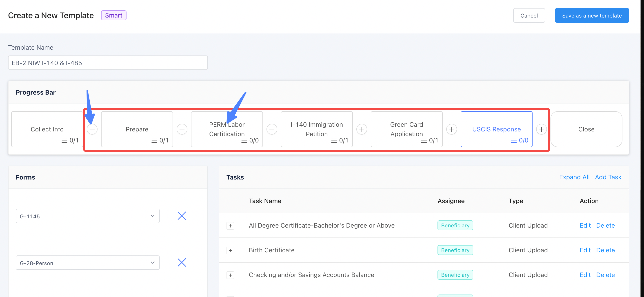Remove the G-28-Person form
Screen dimensions: 644x297
click(x=182, y=262)
